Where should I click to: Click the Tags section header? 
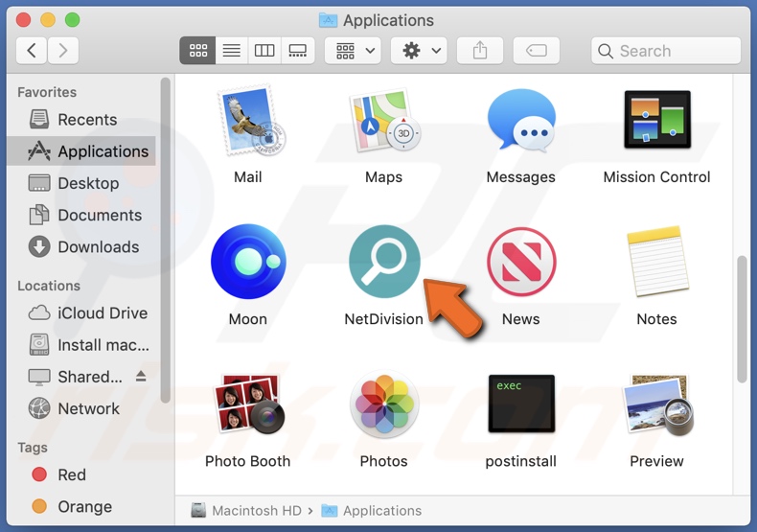tap(33, 447)
